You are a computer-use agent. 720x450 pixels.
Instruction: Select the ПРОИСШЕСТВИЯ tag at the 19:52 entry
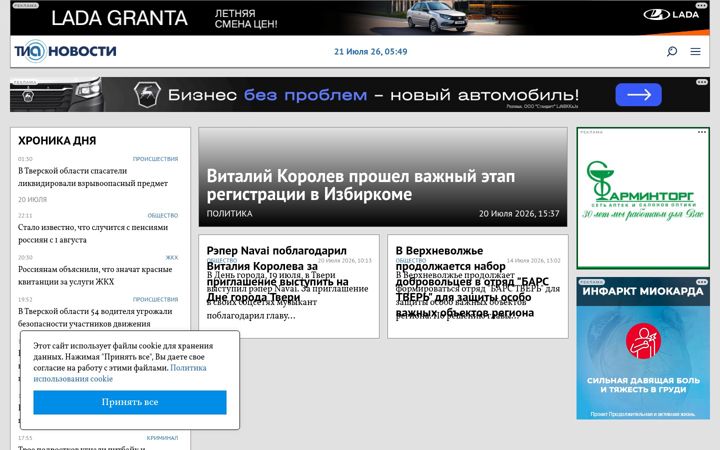tap(155, 299)
